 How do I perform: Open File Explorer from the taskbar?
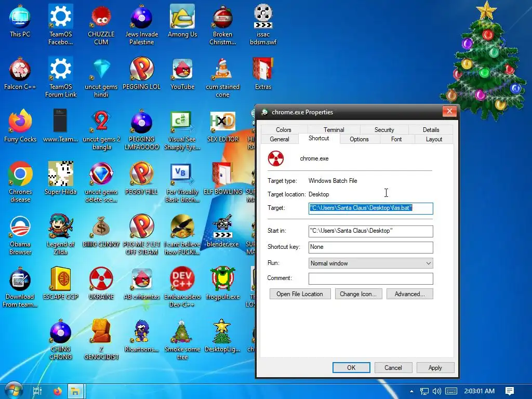[75, 391]
